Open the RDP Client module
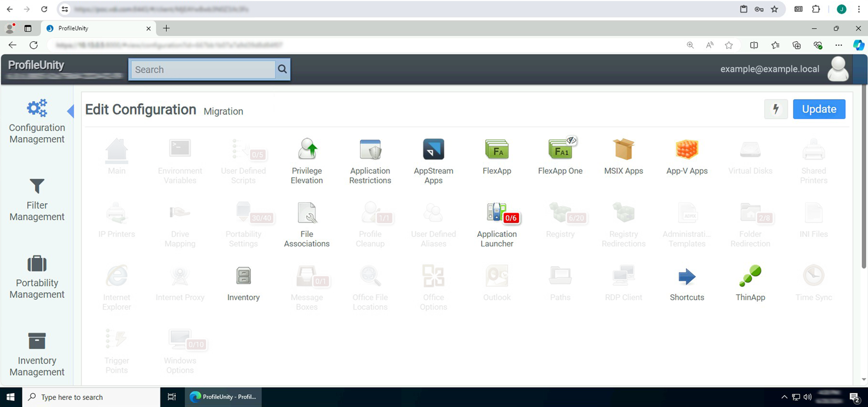Screen dimensions: 868x407 623,283
